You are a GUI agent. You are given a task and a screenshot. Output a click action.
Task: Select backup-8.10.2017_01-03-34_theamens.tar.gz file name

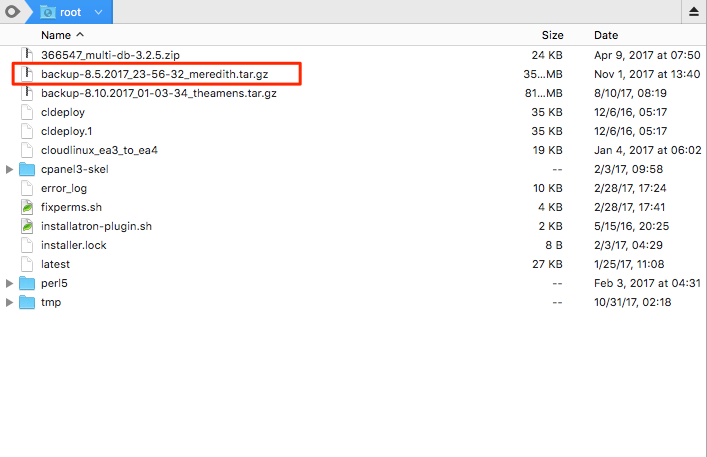159,93
